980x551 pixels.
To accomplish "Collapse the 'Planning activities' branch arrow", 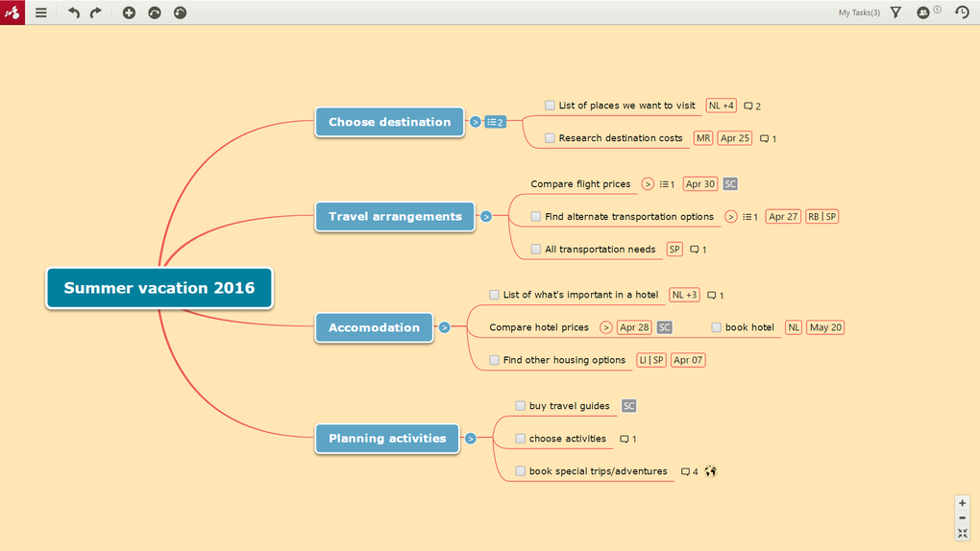I will (x=471, y=439).
